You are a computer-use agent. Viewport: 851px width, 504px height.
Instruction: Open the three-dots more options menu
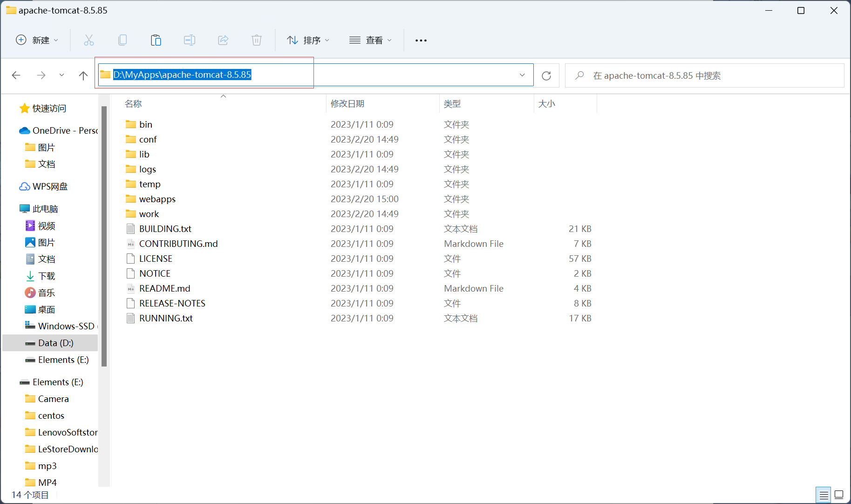point(421,41)
